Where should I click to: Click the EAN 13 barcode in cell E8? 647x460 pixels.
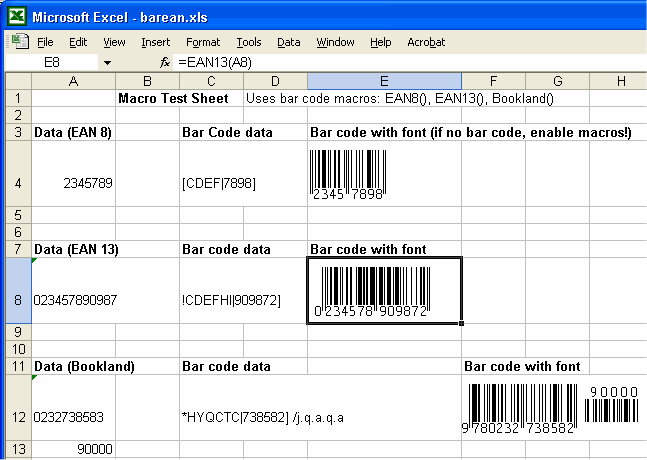(x=373, y=291)
